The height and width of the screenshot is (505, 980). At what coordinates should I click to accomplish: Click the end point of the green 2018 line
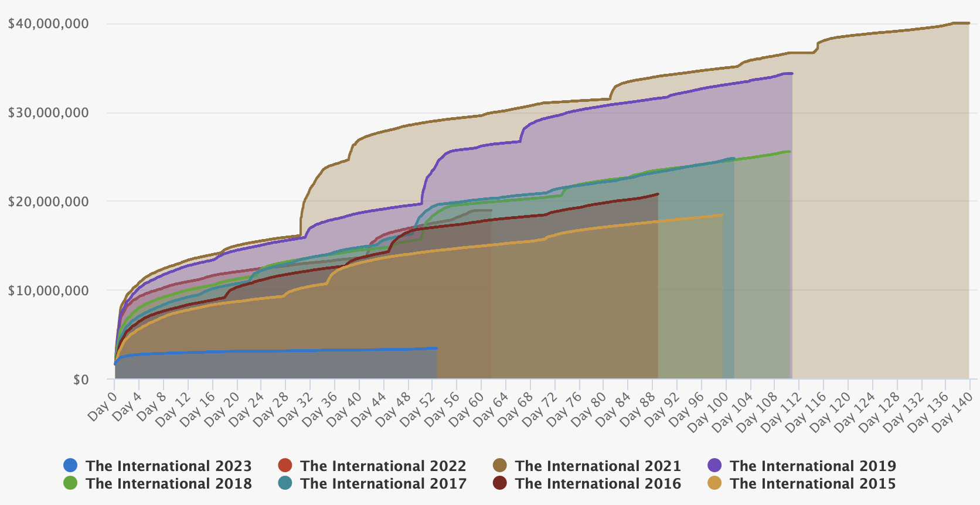[790, 152]
